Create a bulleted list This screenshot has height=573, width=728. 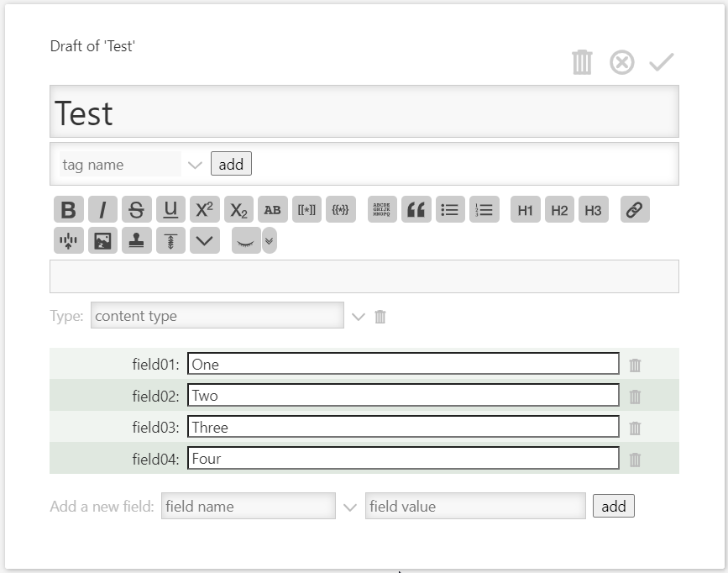[x=450, y=209]
